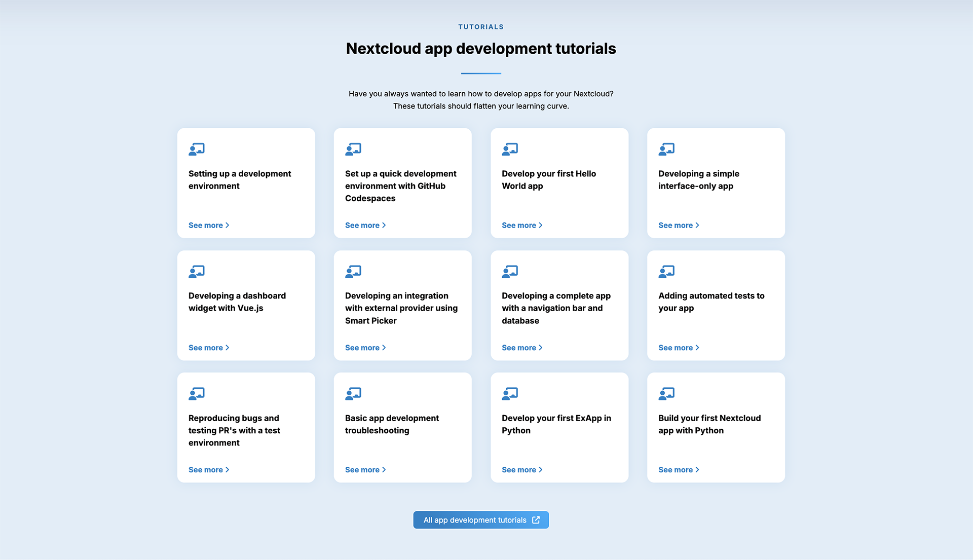Click the 'Developing a simple interface-only app' heading

click(698, 180)
